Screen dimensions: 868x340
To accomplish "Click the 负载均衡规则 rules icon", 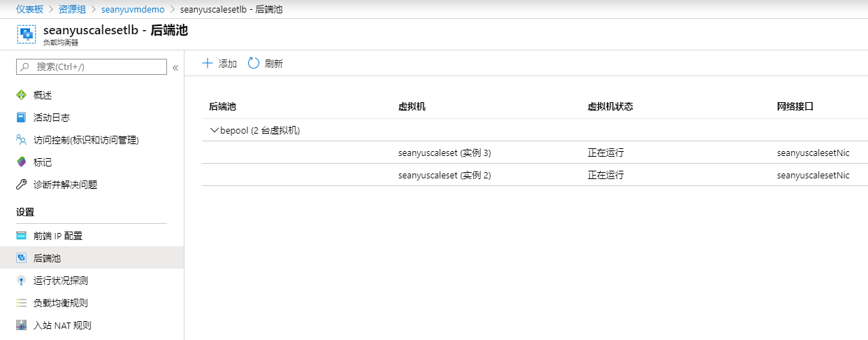I will point(21,303).
